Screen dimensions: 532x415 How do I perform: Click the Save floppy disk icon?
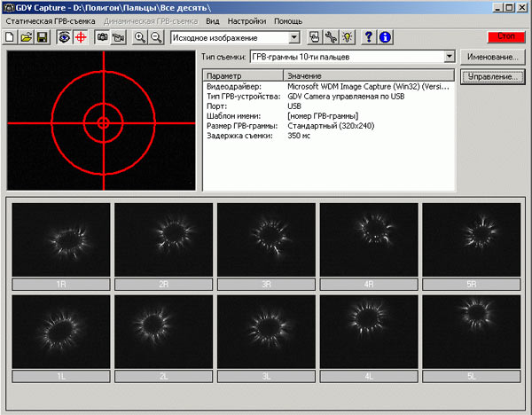click(42, 37)
